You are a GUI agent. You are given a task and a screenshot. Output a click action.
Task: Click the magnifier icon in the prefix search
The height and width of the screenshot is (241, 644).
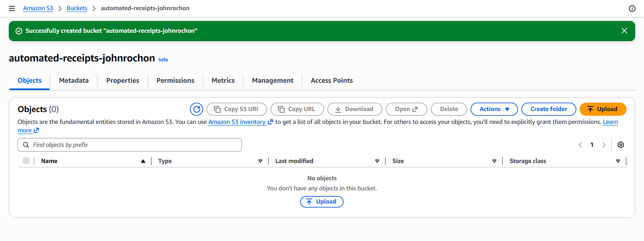[25, 145]
